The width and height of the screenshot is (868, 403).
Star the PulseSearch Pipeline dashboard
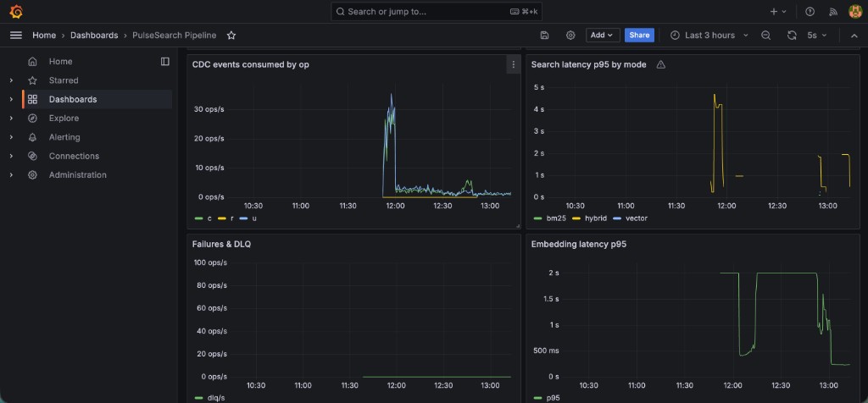click(x=231, y=36)
